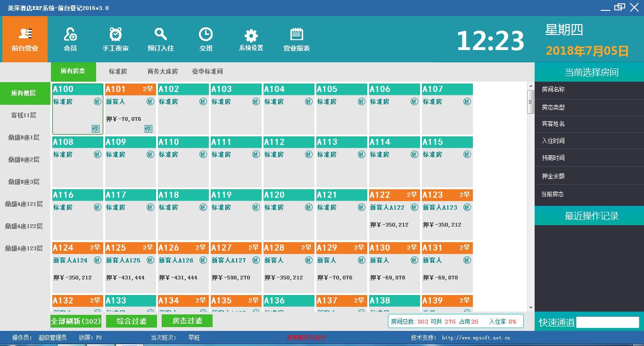Select occupied room tile A122
The width and height of the screenshot is (644, 346).
point(394,215)
